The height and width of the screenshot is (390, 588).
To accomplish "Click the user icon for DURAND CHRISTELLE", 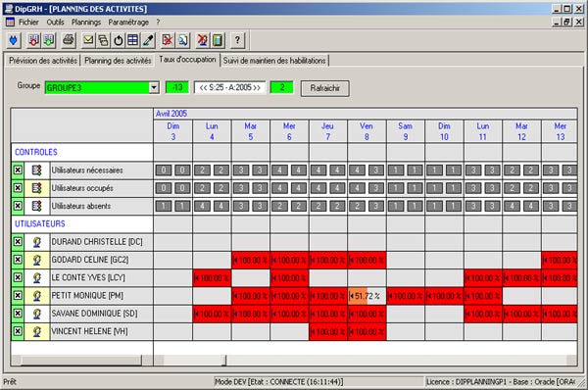I will (x=37, y=242).
